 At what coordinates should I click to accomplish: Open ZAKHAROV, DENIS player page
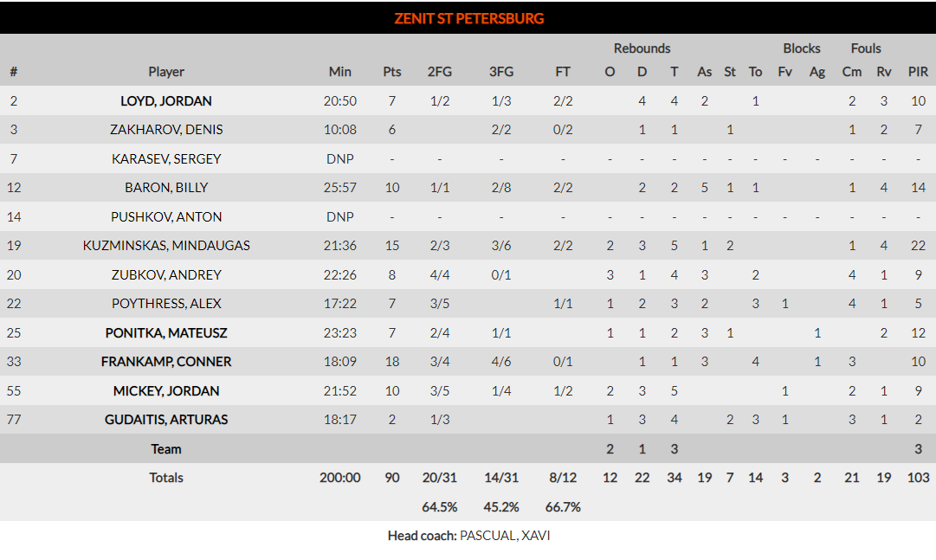166,130
